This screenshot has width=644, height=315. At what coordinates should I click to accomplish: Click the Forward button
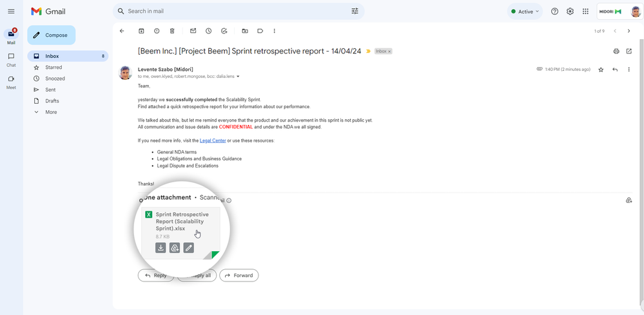coord(239,276)
